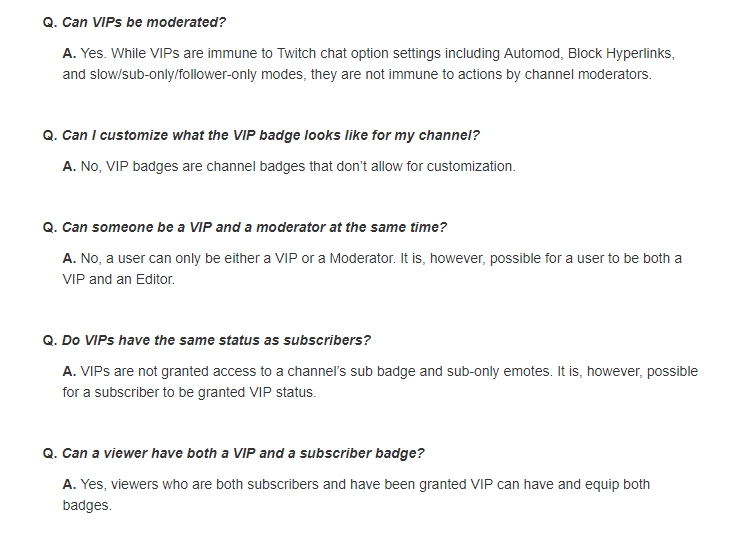Select "Do VIPs have the same status as subscribers?" heading
Viewport: 742px width, 539px height.
click(x=216, y=340)
